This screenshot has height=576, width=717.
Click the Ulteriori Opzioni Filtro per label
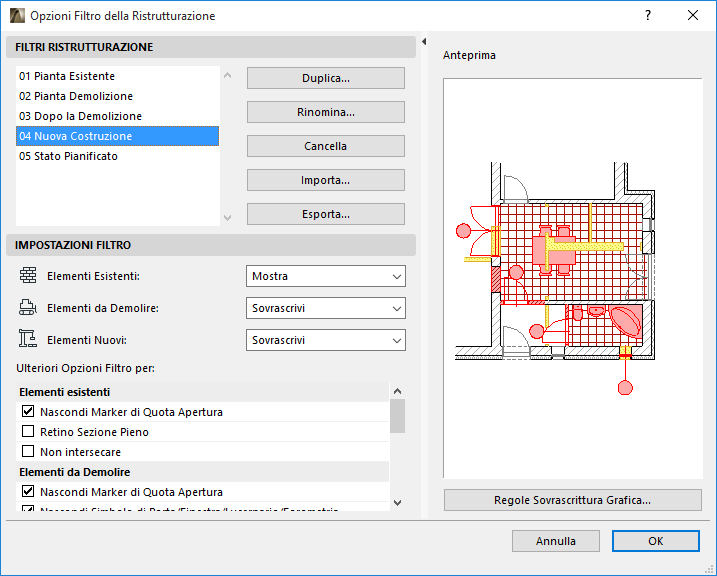pos(86,368)
